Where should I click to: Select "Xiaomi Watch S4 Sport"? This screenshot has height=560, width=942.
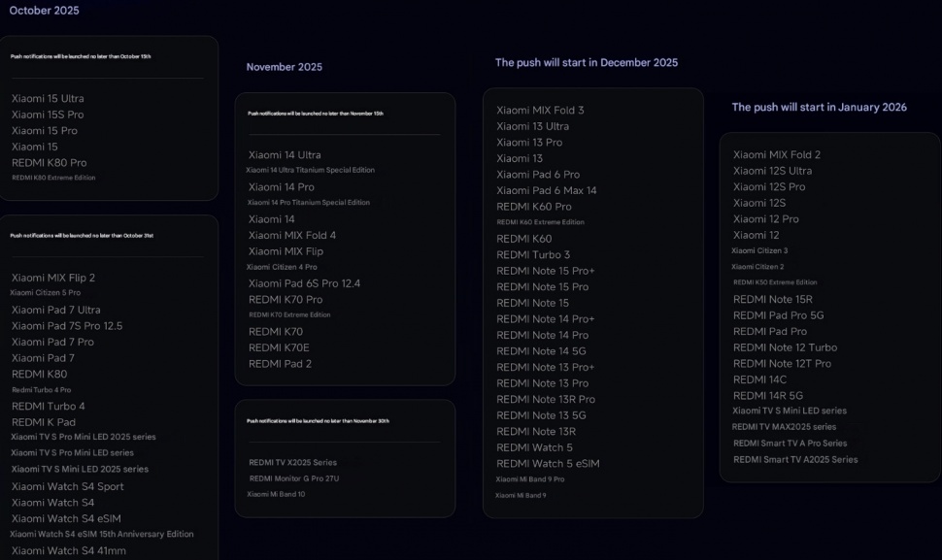click(x=67, y=487)
